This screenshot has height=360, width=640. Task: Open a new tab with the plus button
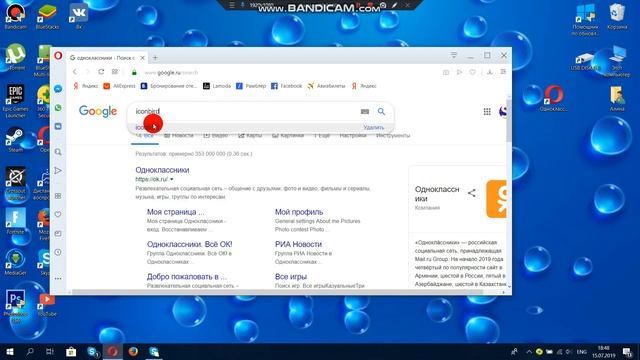point(155,58)
